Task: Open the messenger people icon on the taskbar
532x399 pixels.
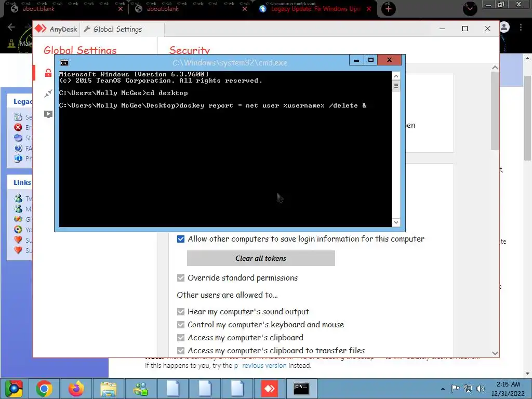Action: 140,389
